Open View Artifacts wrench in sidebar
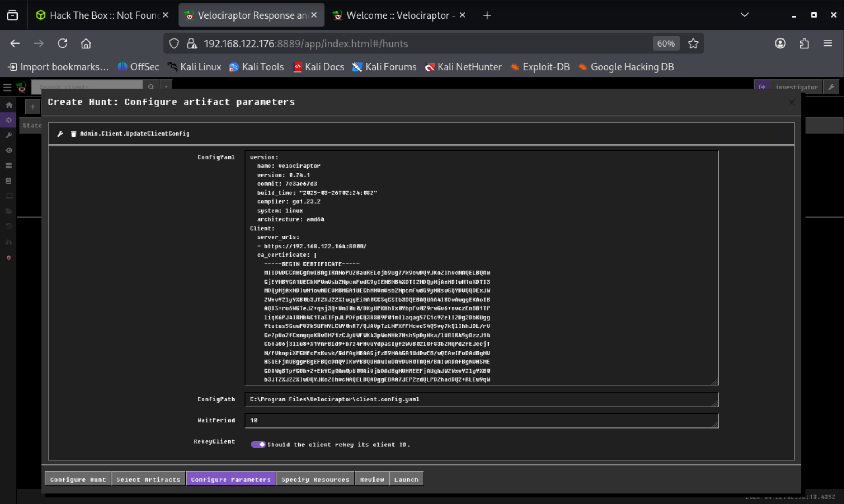 tap(9, 135)
